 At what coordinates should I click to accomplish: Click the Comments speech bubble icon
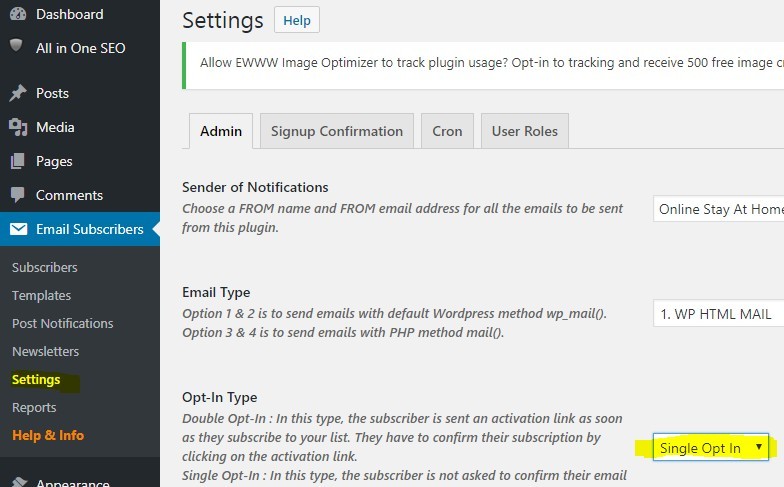point(18,195)
